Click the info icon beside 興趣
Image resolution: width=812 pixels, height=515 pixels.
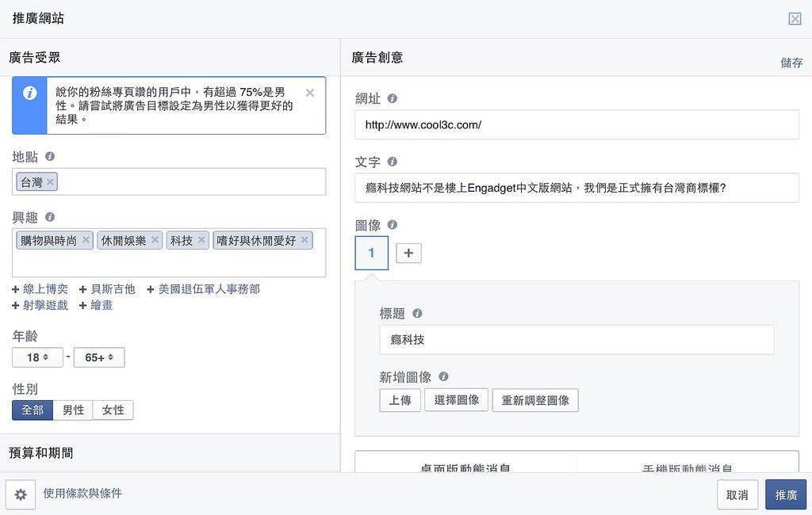click(x=50, y=217)
